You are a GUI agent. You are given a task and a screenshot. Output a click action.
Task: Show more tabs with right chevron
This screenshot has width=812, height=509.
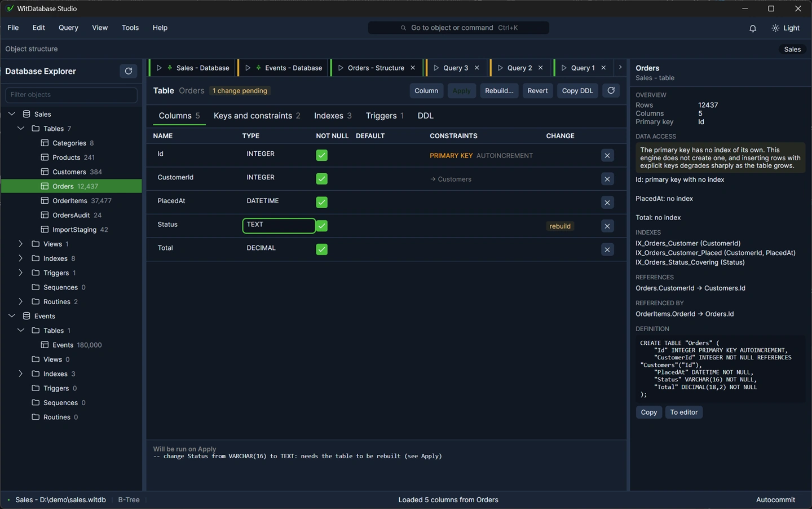pyautogui.click(x=620, y=68)
